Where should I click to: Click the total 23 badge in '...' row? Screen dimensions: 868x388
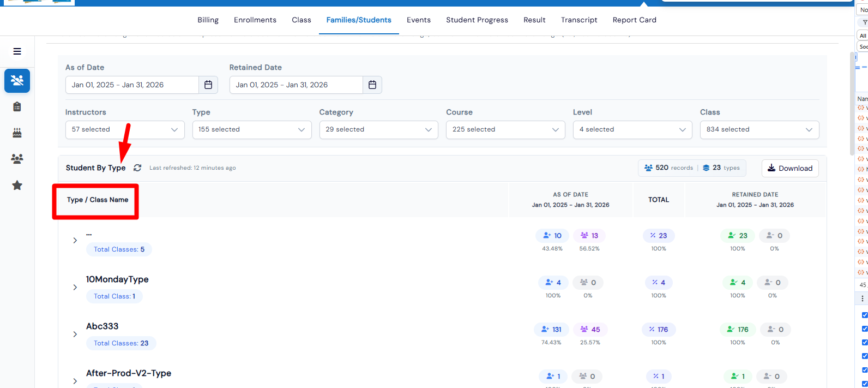pos(659,236)
